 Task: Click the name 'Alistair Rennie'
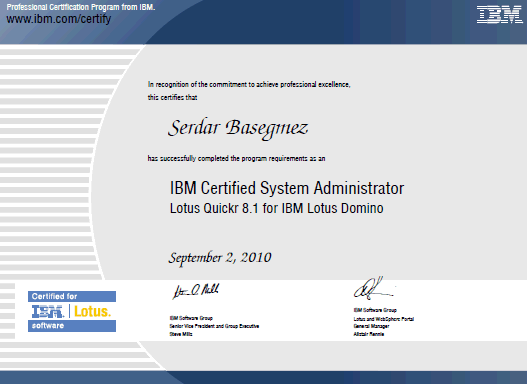[369, 334]
